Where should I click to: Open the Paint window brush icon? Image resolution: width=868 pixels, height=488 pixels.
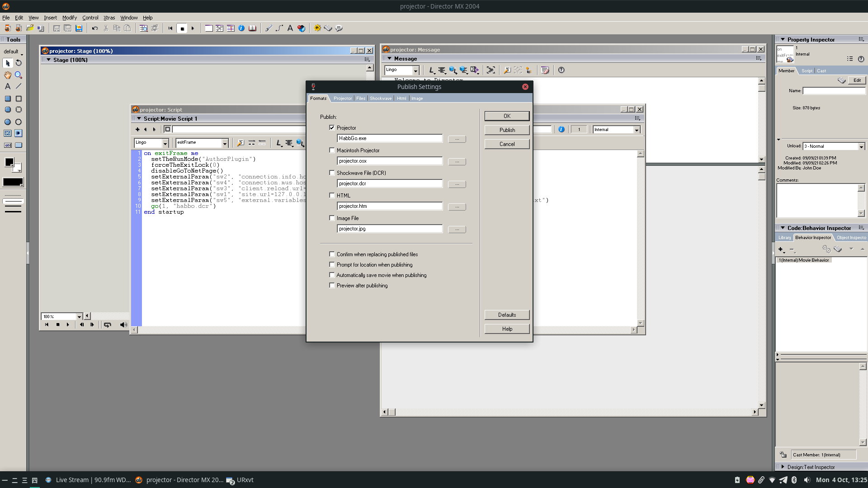click(x=269, y=28)
